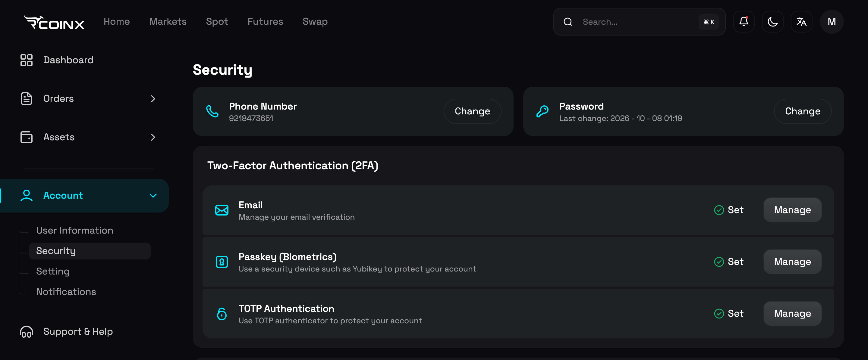Manage Email verification
Image resolution: width=868 pixels, height=360 pixels.
click(793, 210)
